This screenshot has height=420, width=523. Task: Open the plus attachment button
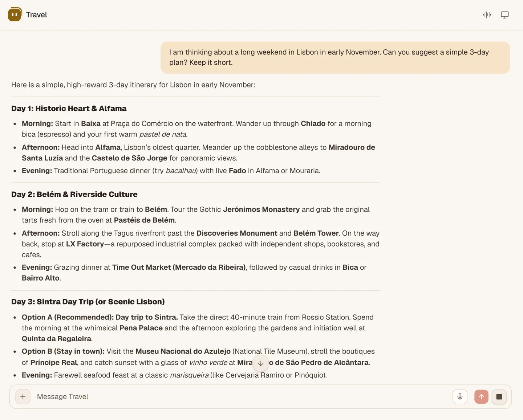(x=23, y=397)
